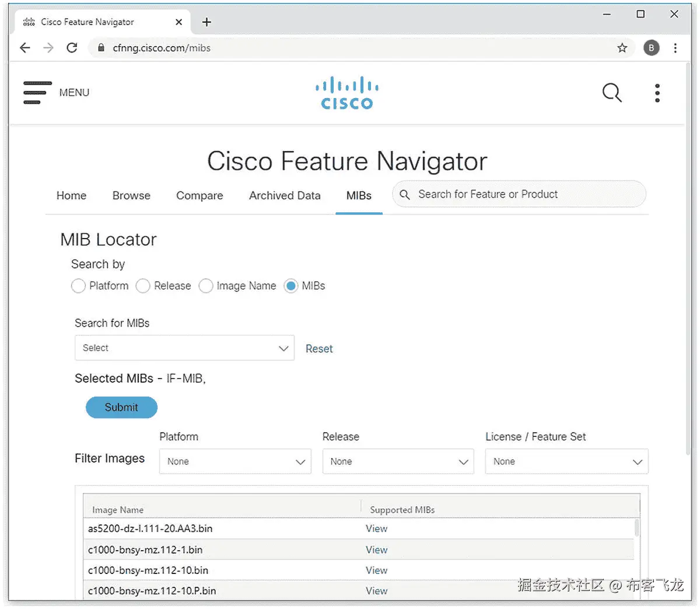Click the address bar URL cfnng.cisco.com/mibs
This screenshot has width=700, height=609.
pyautogui.click(x=162, y=48)
